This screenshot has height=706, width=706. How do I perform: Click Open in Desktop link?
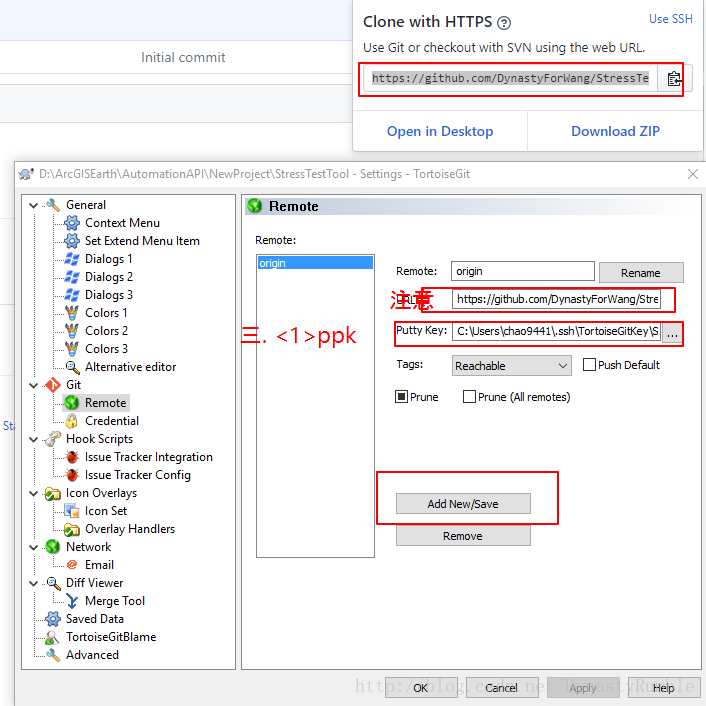click(x=440, y=131)
